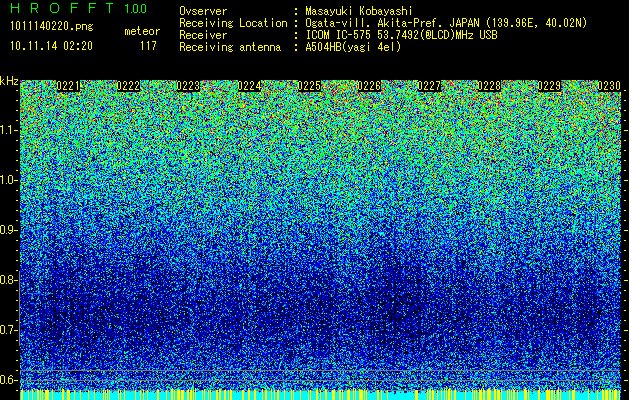Click the 0.9 frequency axis label
Image resolution: width=629 pixels, height=400 pixels.
8,230
